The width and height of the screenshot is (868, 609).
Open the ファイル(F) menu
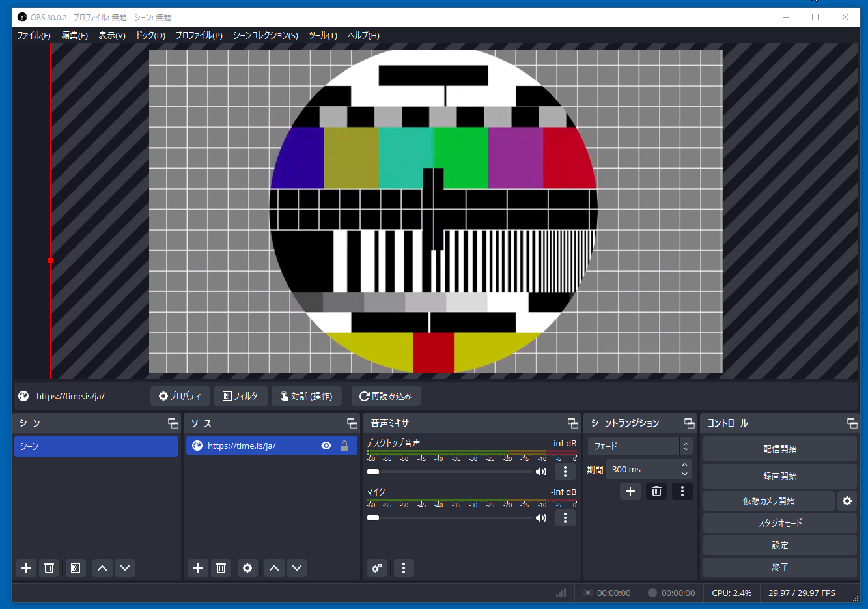(x=34, y=35)
